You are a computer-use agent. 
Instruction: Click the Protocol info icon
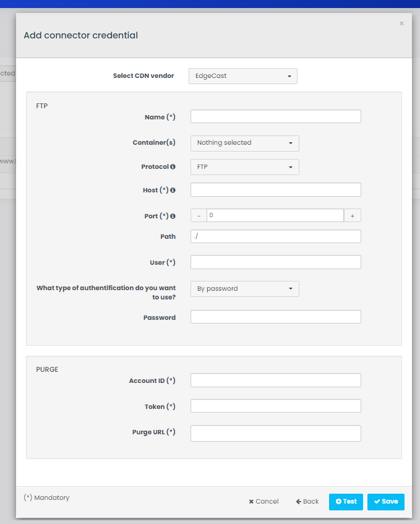(x=173, y=167)
